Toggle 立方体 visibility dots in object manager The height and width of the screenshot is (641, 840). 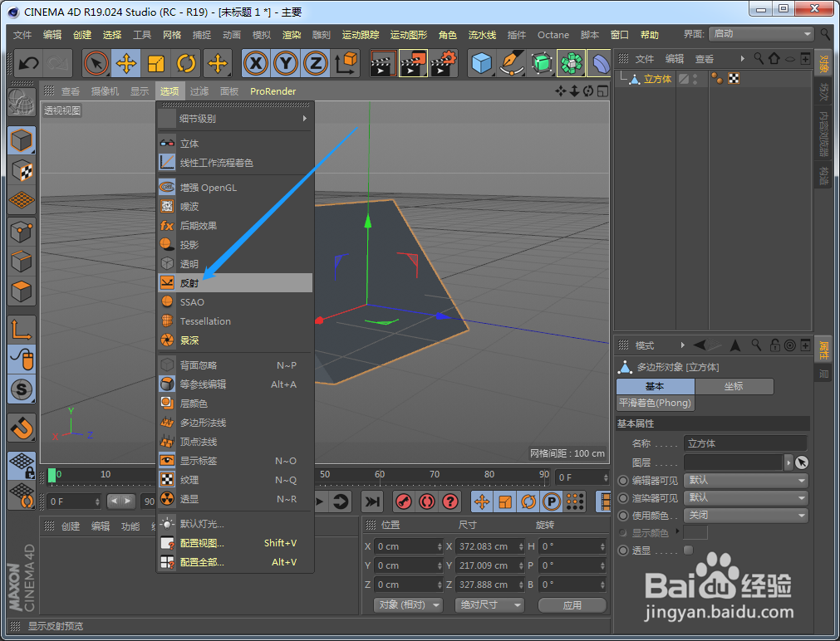click(x=695, y=79)
